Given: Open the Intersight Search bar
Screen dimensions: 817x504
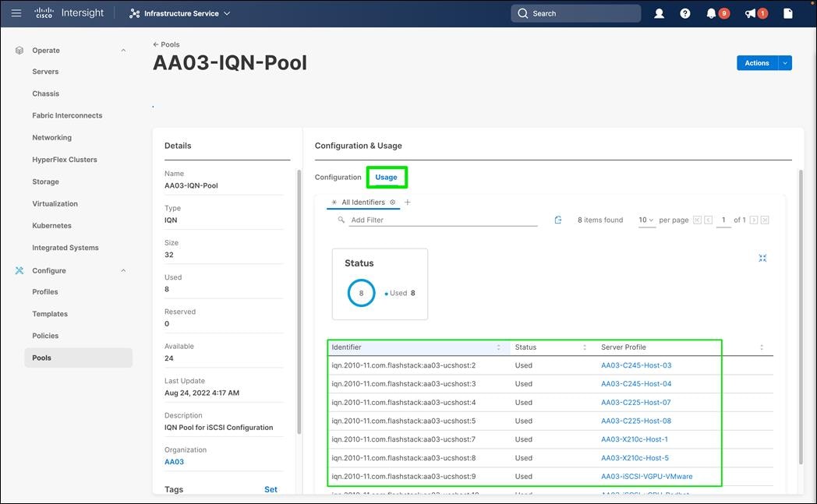Looking at the screenshot, I should 575,13.
